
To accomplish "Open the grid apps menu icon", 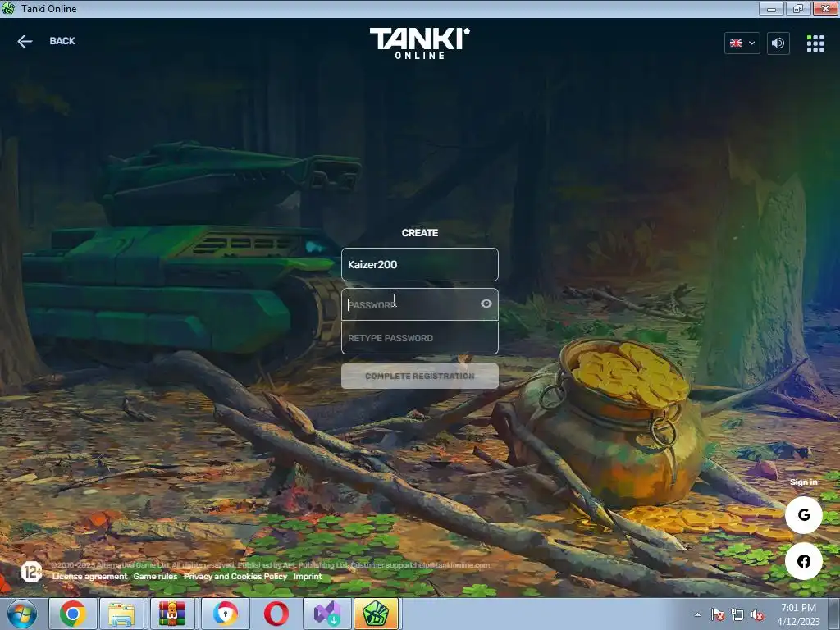I will (815, 43).
